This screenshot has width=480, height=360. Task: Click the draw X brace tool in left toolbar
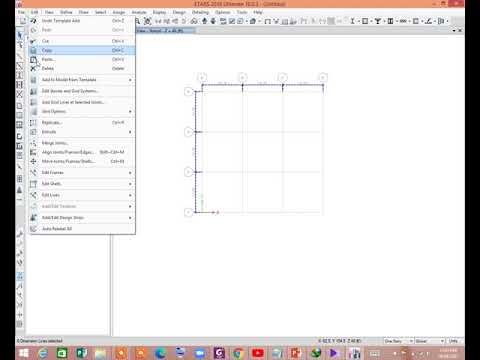click(x=20, y=94)
